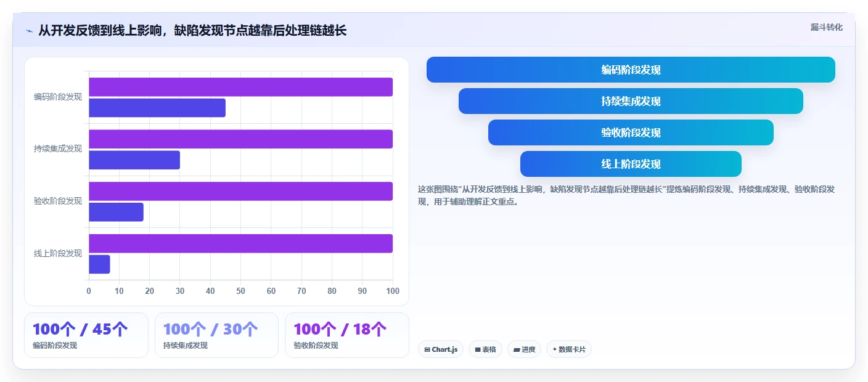This screenshot has height=382, width=868.
Task: Click the 持续集成发现 axis label
Action: coord(58,148)
